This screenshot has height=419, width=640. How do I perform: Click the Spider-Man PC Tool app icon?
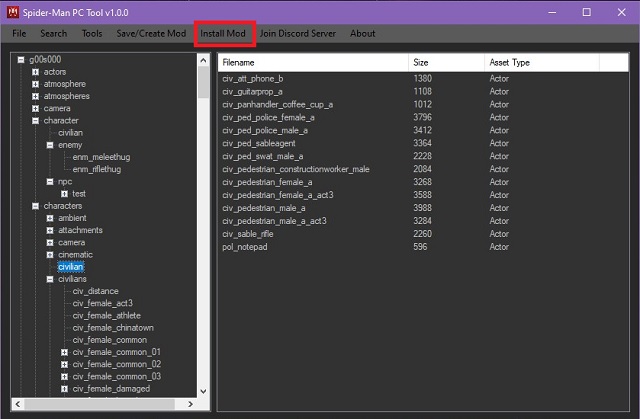point(13,12)
